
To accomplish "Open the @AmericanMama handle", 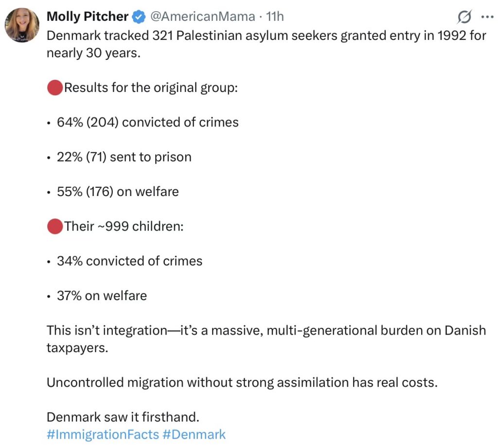I will coord(202,17).
